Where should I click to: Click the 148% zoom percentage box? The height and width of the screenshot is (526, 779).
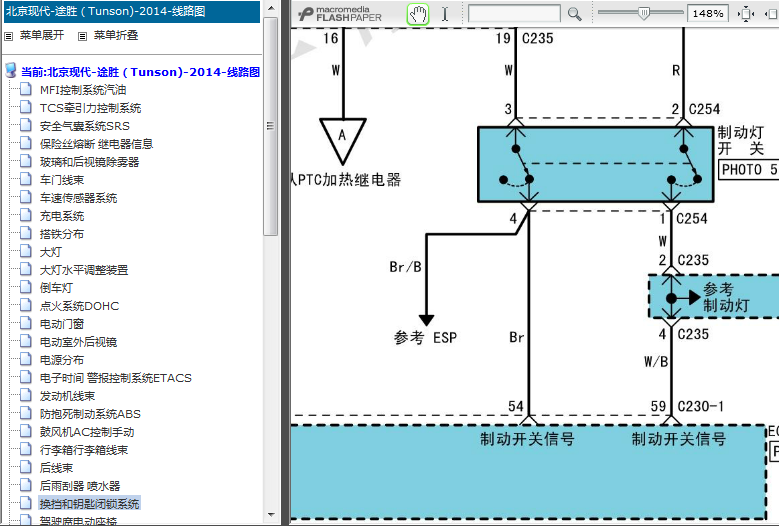tap(708, 14)
